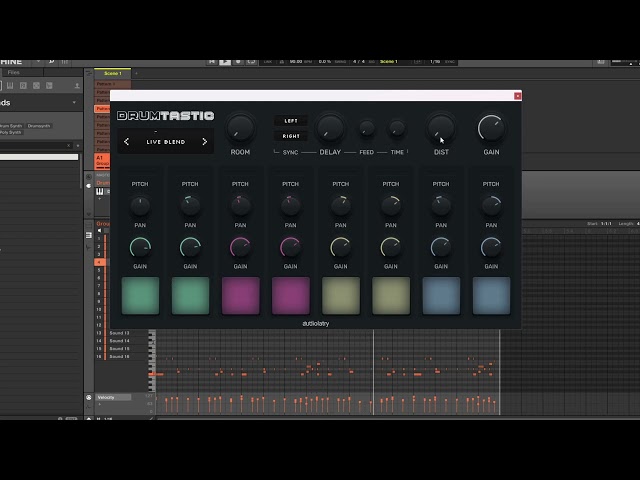This screenshot has width=640, height=480.
Task: Click pitch knob of first green channel
Action: [x=140, y=206]
